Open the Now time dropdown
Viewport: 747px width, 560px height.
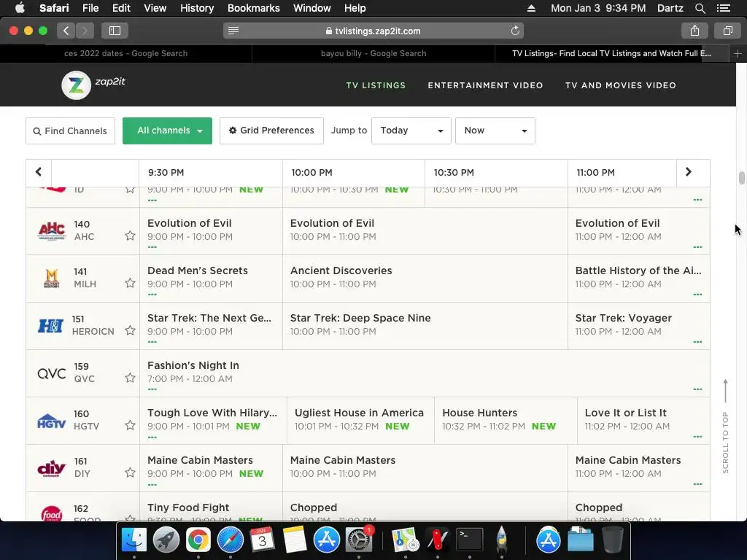tap(495, 131)
